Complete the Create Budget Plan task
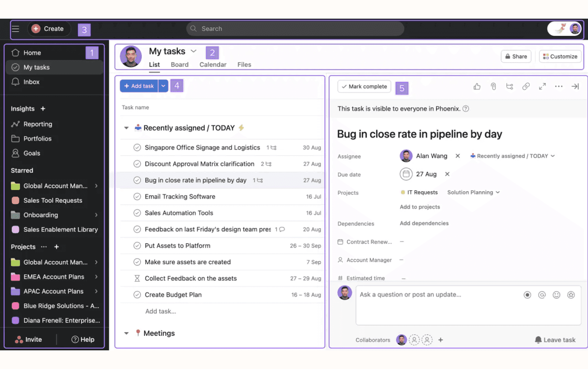Image resolution: width=588 pixels, height=369 pixels. [137, 294]
